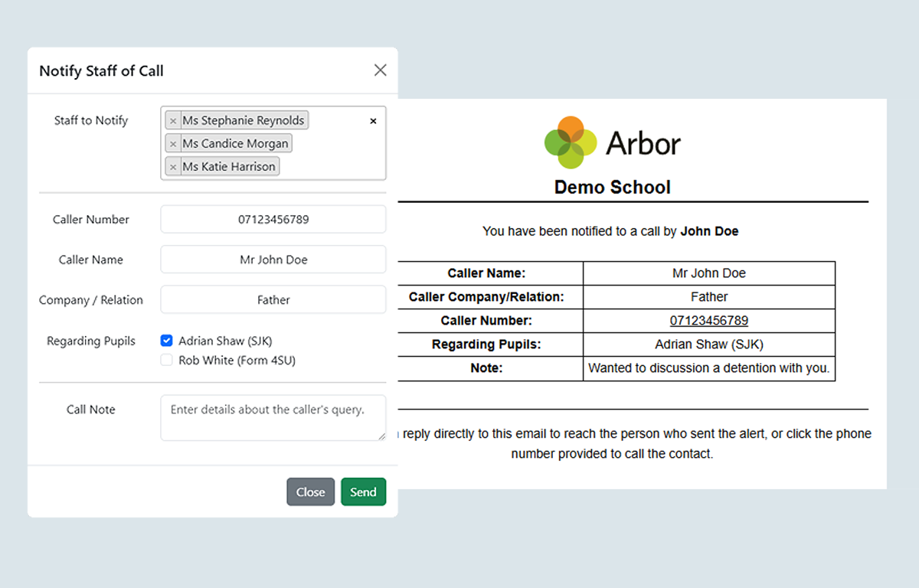Untick the Adrian Shaw (SJK) checkbox
The height and width of the screenshot is (588, 919).
166,341
